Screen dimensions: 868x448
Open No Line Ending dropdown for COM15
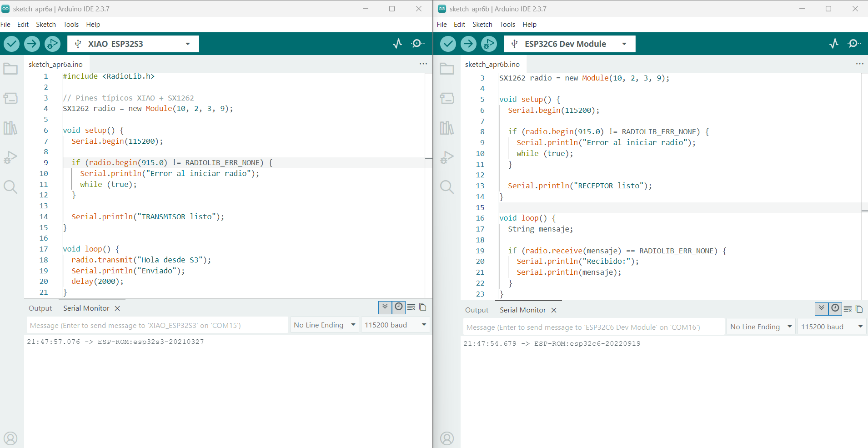[324, 325]
